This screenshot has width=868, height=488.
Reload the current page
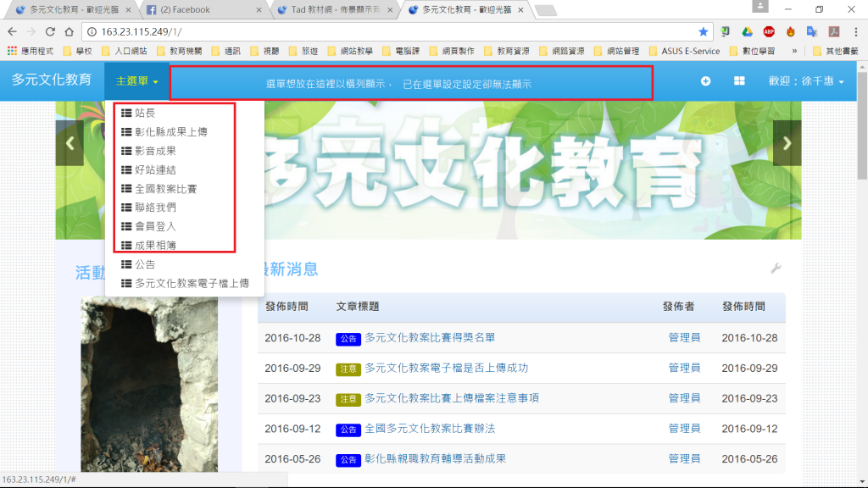coord(50,31)
